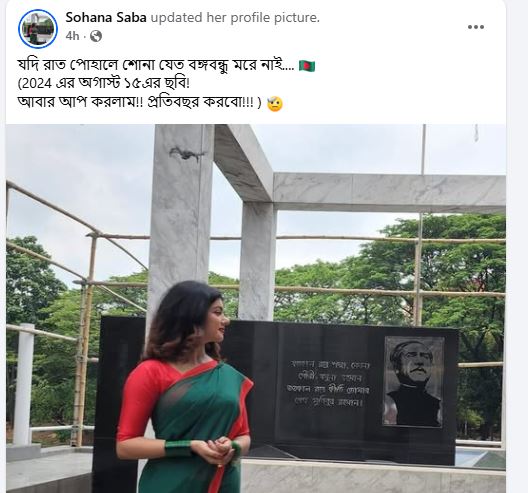Viewport: 528px width, 493px height.
Task: Click the green bangles on her wrist
Action: point(177,448)
